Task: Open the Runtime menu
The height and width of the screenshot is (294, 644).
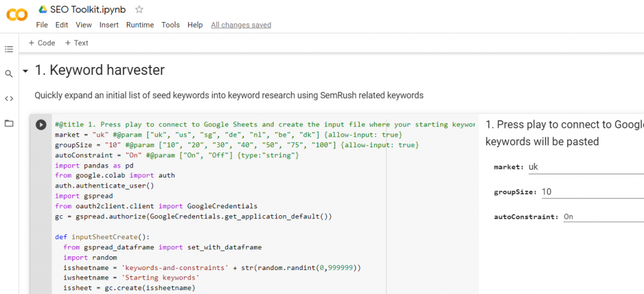Action: click(140, 25)
